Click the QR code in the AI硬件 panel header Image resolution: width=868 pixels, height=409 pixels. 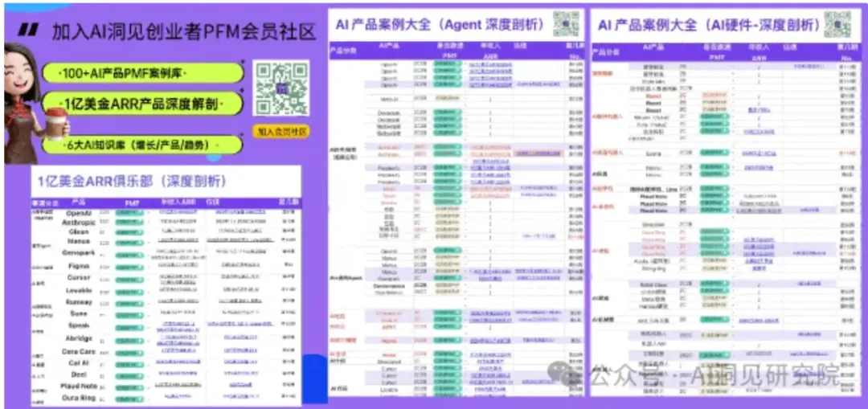(x=837, y=24)
